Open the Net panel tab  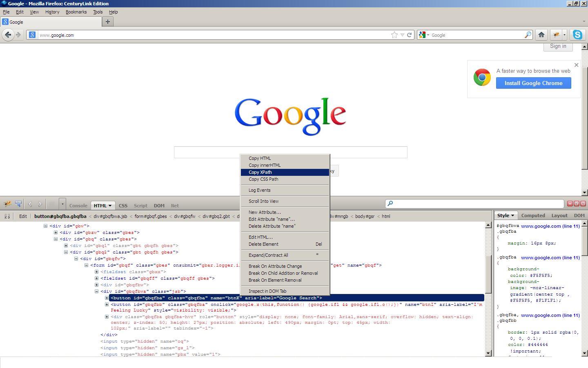pyautogui.click(x=175, y=205)
